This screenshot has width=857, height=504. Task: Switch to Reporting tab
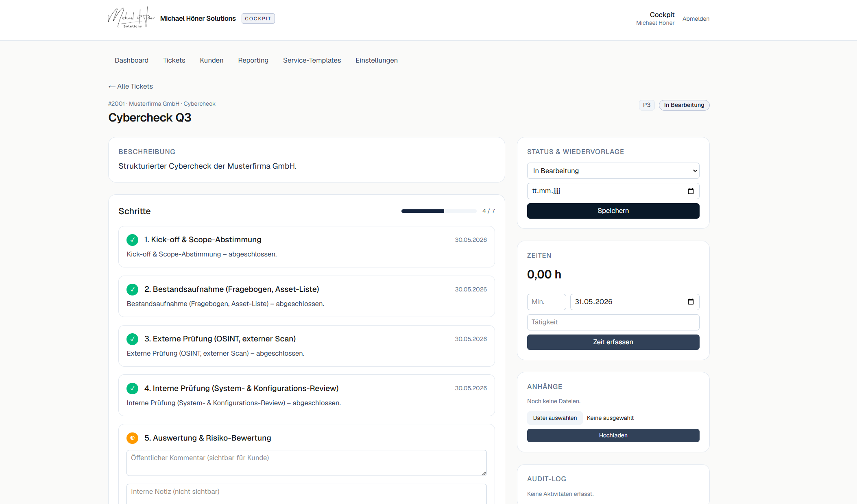pyautogui.click(x=253, y=60)
